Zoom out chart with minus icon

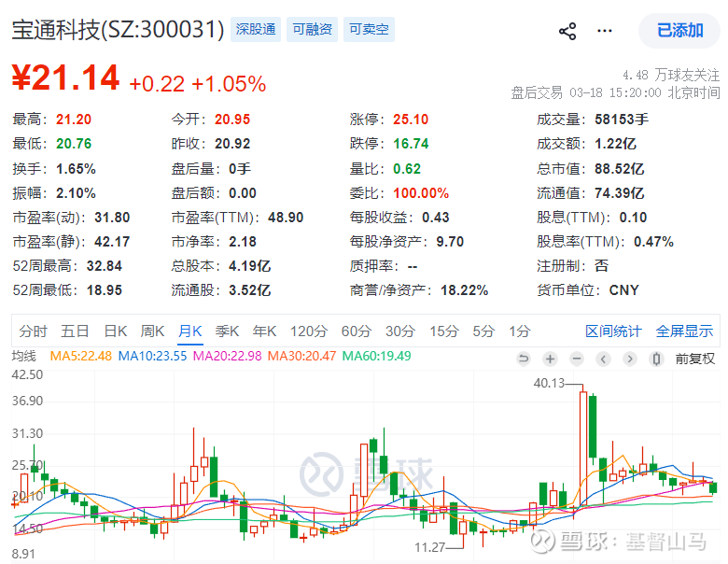pyautogui.click(x=577, y=359)
